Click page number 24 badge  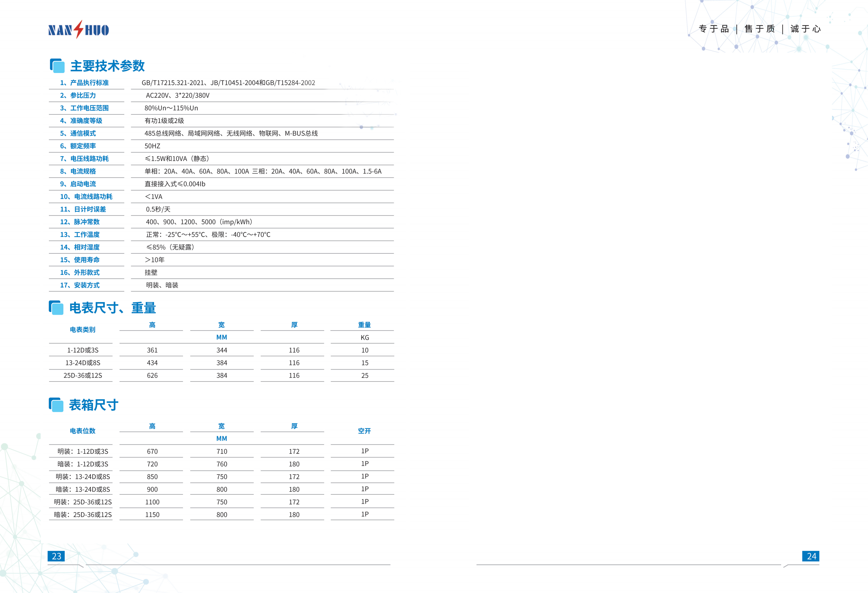811,556
